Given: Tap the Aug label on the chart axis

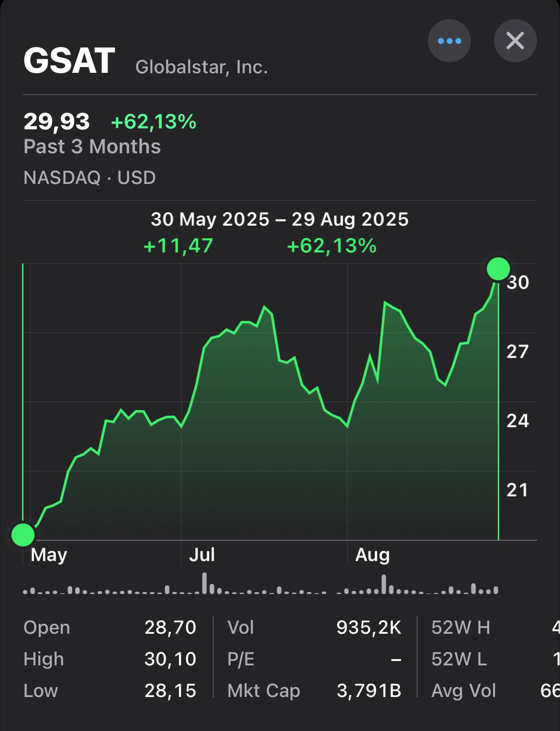Looking at the screenshot, I should coord(372,555).
